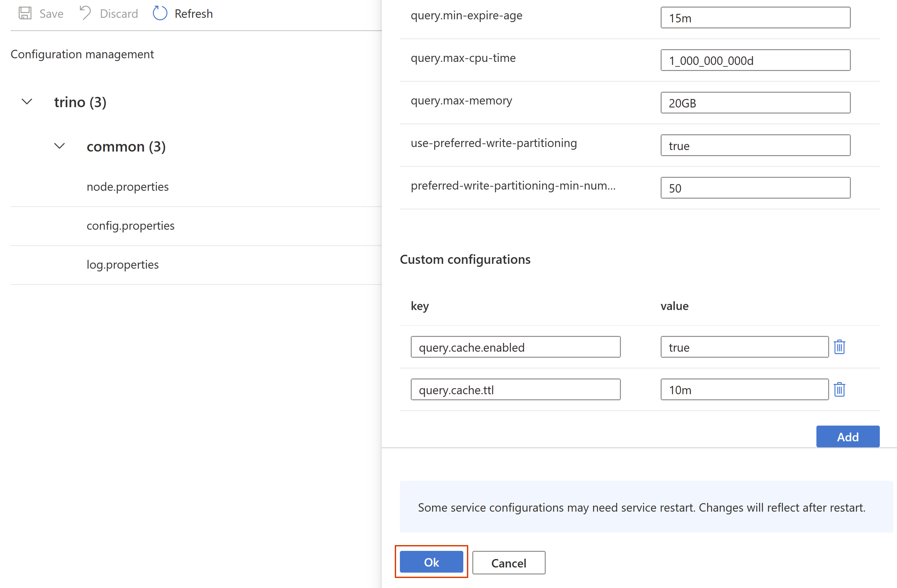Viewport: 897px width, 588px height.
Task: Expand node.properties configuration file
Action: (128, 186)
